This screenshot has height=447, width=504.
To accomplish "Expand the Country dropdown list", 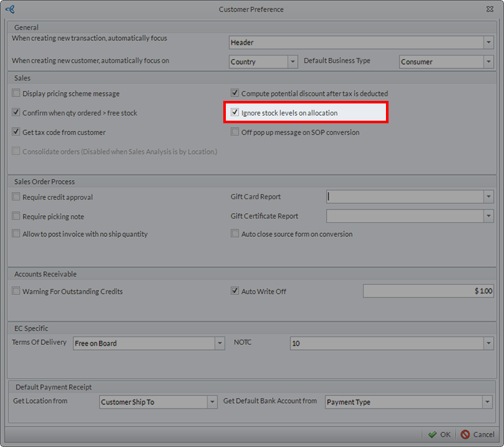I will tap(293, 62).
